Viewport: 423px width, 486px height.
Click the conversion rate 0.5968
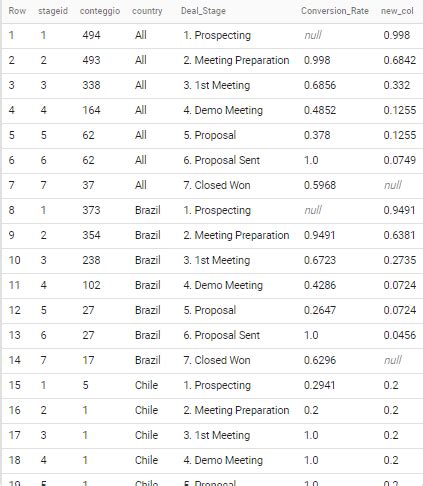(x=320, y=185)
